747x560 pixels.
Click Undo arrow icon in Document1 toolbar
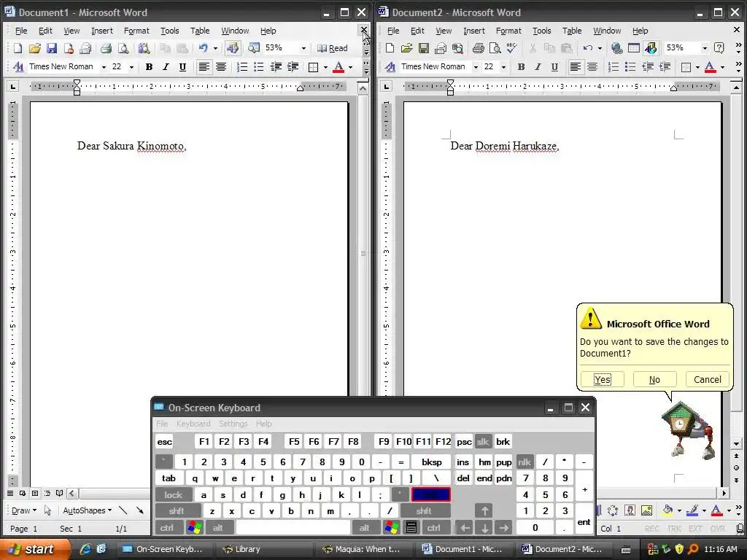click(204, 48)
